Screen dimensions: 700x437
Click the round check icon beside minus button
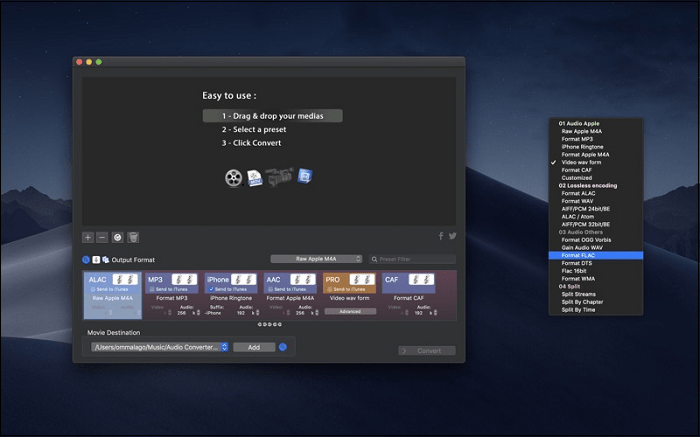click(118, 237)
